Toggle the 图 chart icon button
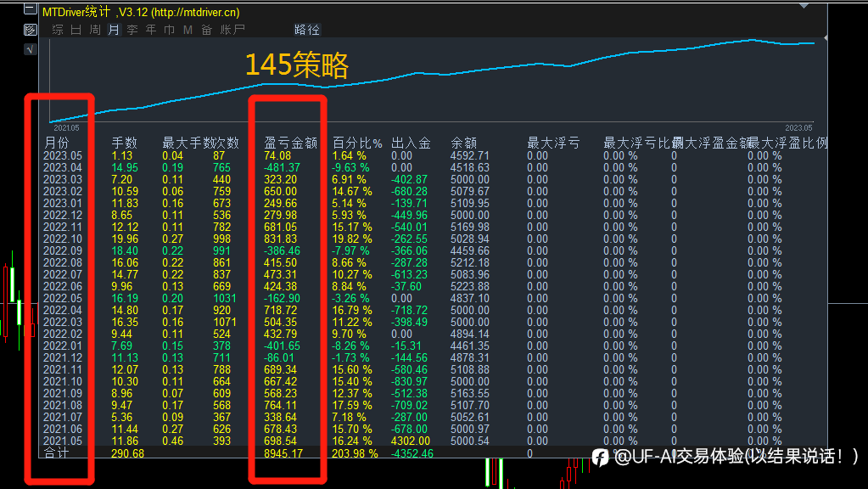 pos(31,30)
